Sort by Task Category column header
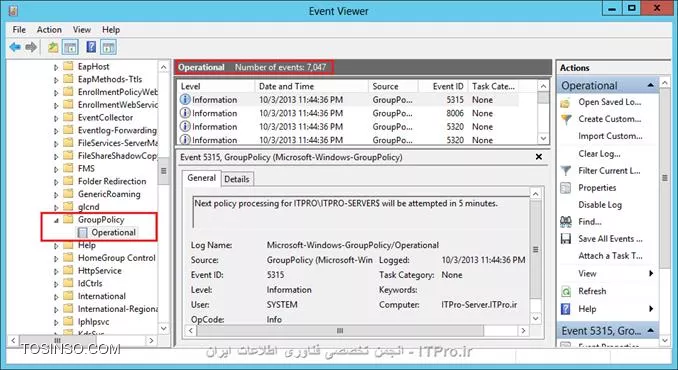The image size is (678, 370). [x=493, y=86]
